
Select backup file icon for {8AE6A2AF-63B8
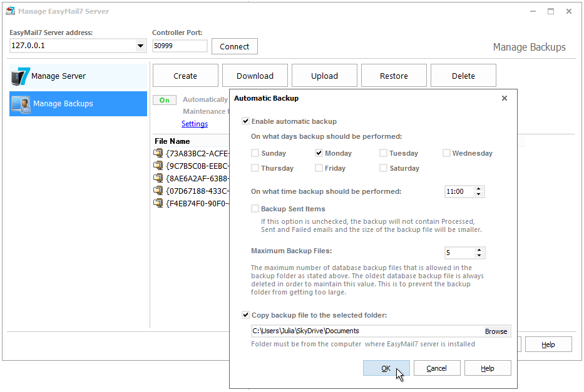click(x=158, y=178)
